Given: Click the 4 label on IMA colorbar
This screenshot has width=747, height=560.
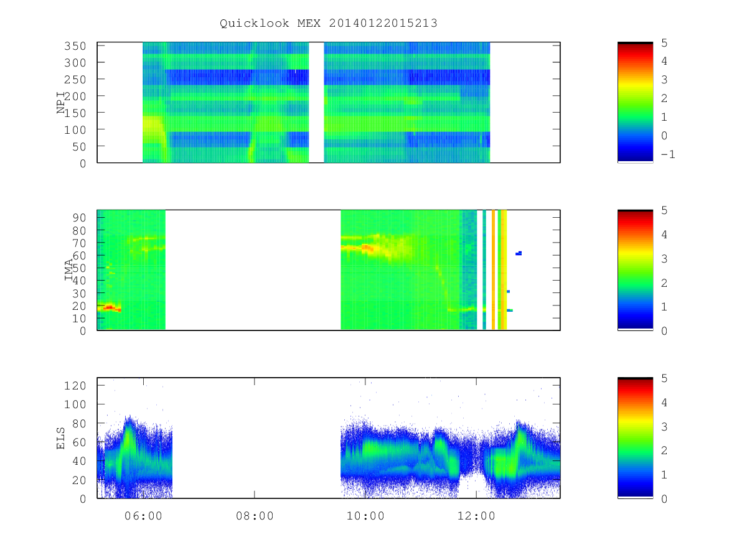Looking at the screenshot, I should [664, 235].
